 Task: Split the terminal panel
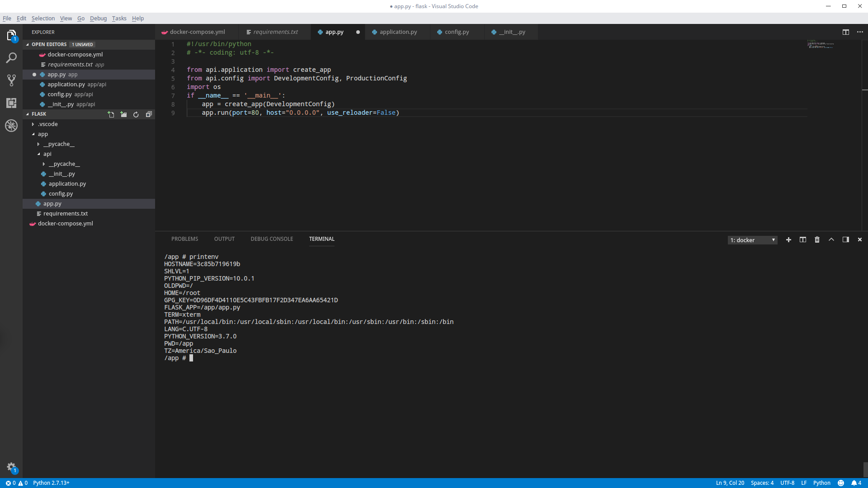point(802,239)
